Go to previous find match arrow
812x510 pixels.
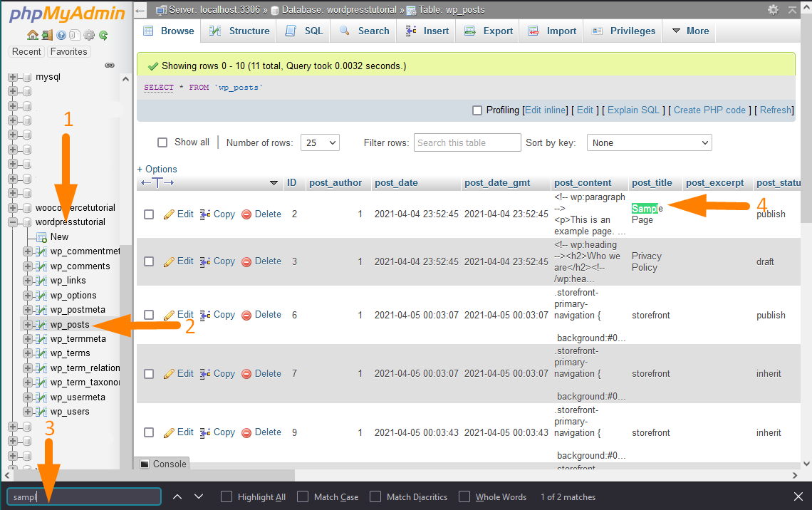pos(177,496)
